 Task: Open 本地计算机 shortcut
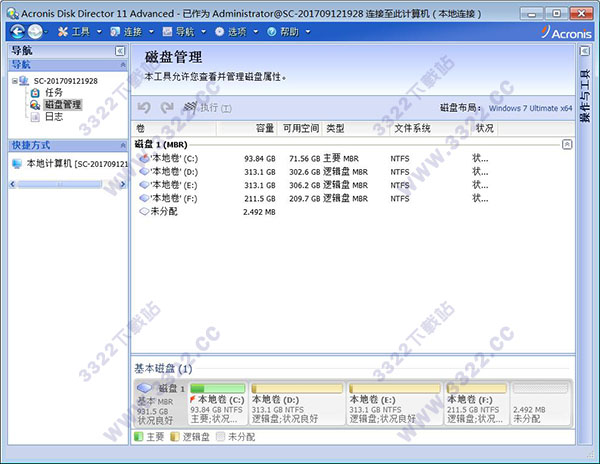(x=77, y=164)
